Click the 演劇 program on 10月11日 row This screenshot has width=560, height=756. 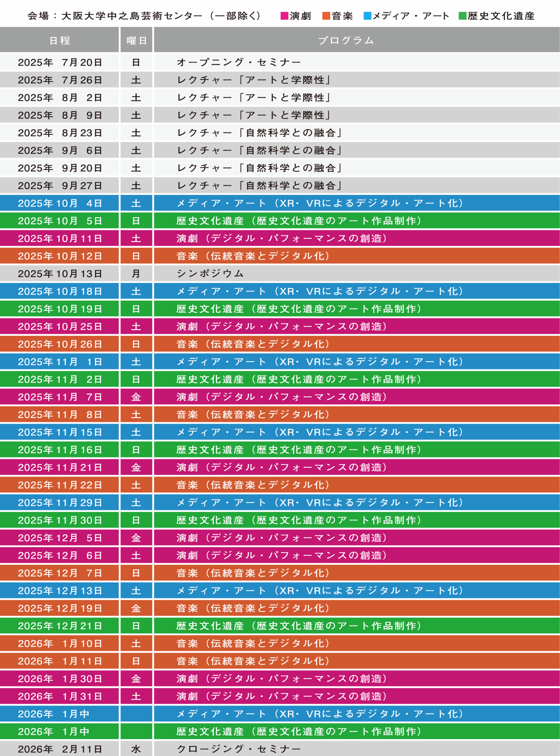click(281, 238)
